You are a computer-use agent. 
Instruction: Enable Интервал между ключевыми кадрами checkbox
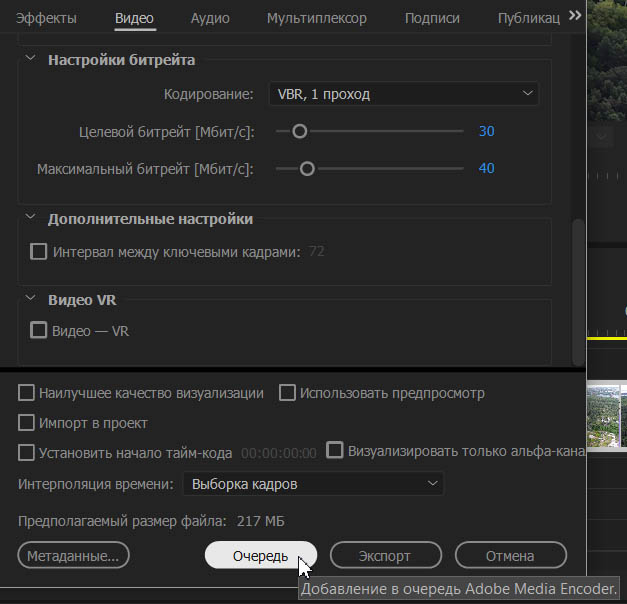click(39, 252)
